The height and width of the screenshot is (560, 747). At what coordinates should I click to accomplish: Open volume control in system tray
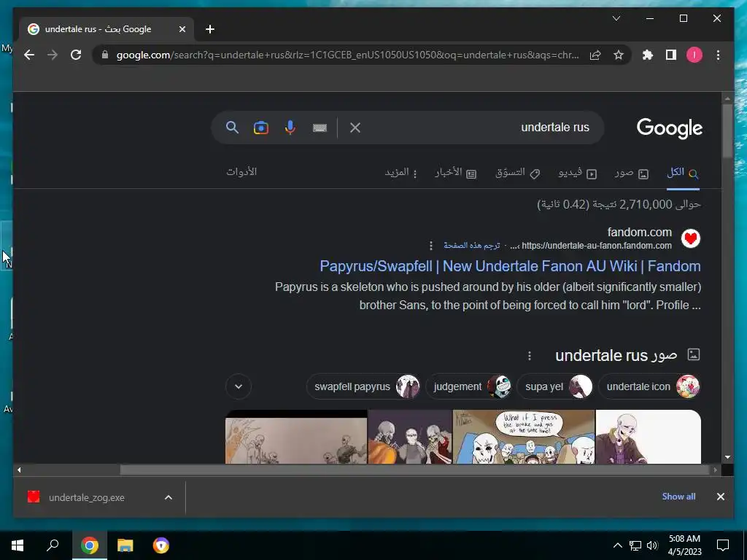tap(653, 545)
